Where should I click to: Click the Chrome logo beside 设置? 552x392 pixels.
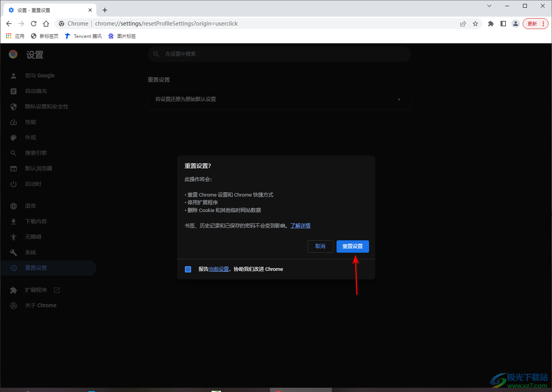click(13, 54)
